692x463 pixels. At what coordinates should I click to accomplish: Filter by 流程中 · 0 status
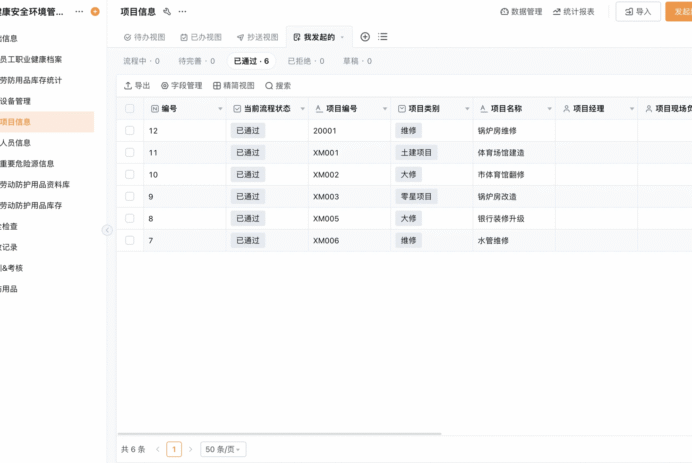click(141, 61)
